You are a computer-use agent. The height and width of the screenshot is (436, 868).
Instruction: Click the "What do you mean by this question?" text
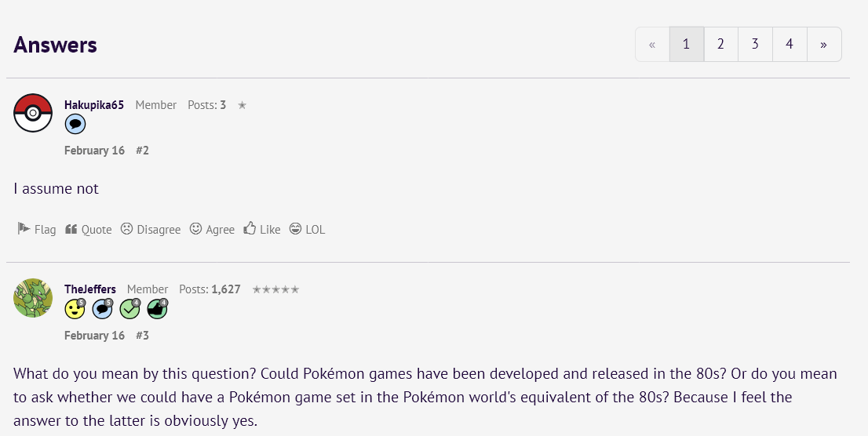pyautogui.click(x=134, y=374)
